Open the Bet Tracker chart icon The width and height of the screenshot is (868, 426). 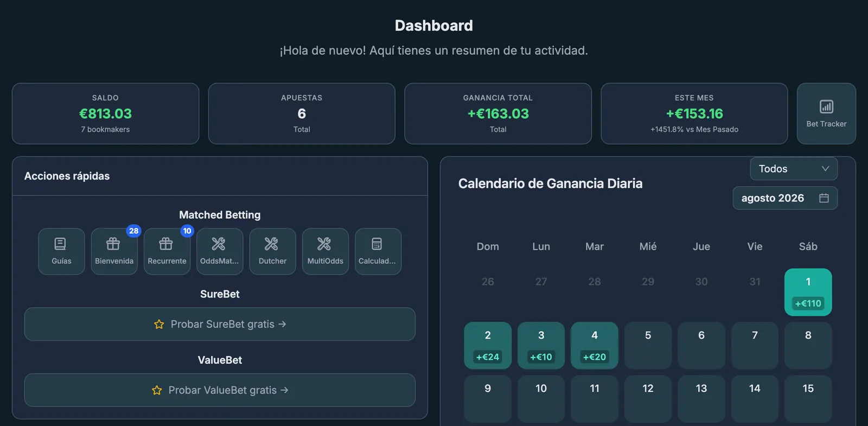[826, 106]
